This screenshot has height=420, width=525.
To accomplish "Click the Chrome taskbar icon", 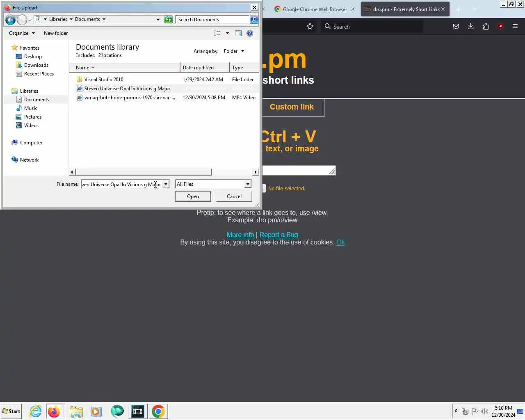I will click(158, 411).
